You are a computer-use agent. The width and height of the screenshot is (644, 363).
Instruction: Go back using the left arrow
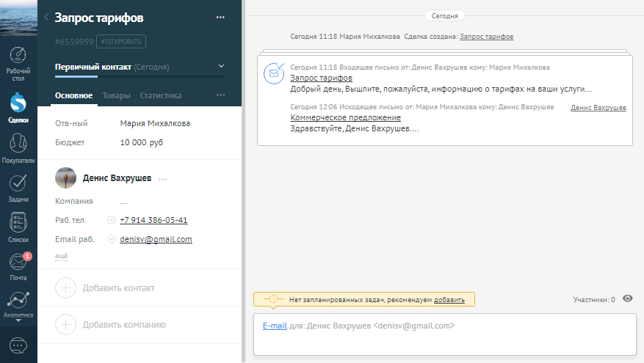click(x=47, y=18)
